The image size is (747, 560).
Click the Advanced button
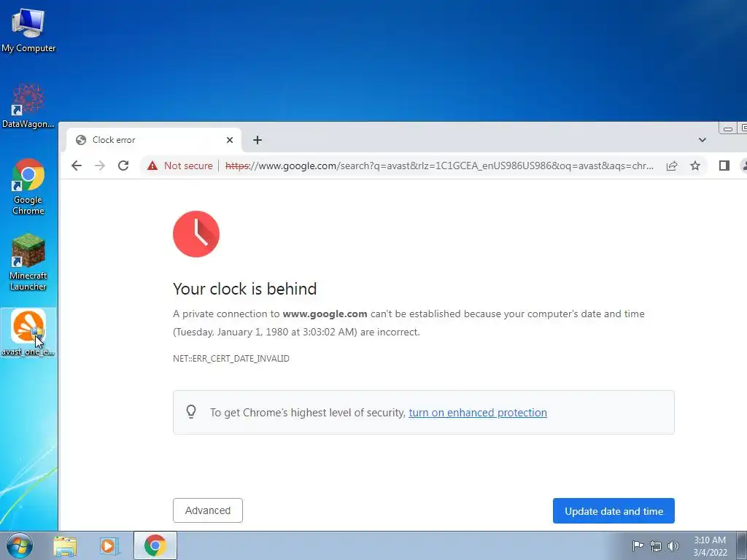208,510
